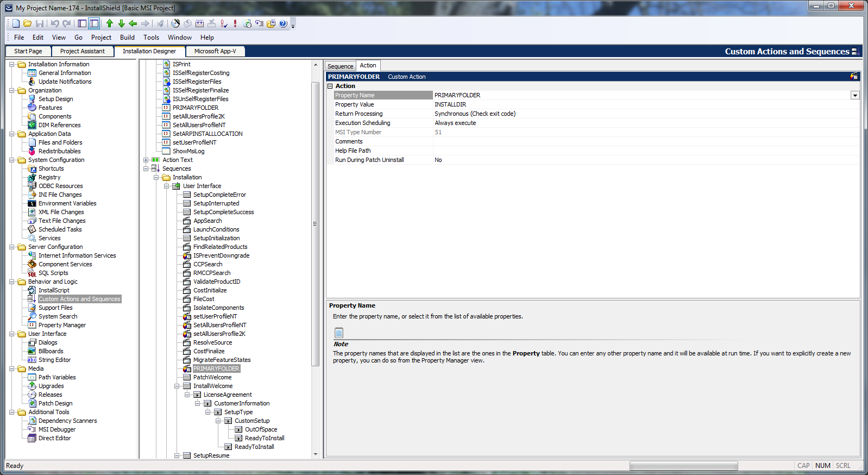This screenshot has width=868, height=475.
Task: Click the Save toolbar icon
Action: [40, 23]
